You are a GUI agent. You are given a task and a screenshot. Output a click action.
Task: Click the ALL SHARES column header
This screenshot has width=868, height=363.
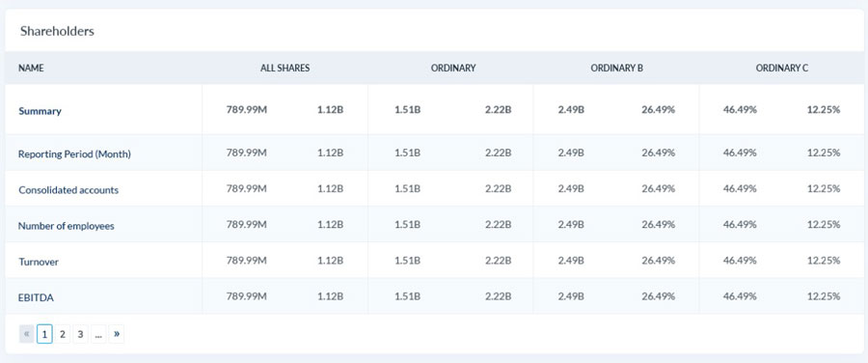tap(285, 69)
